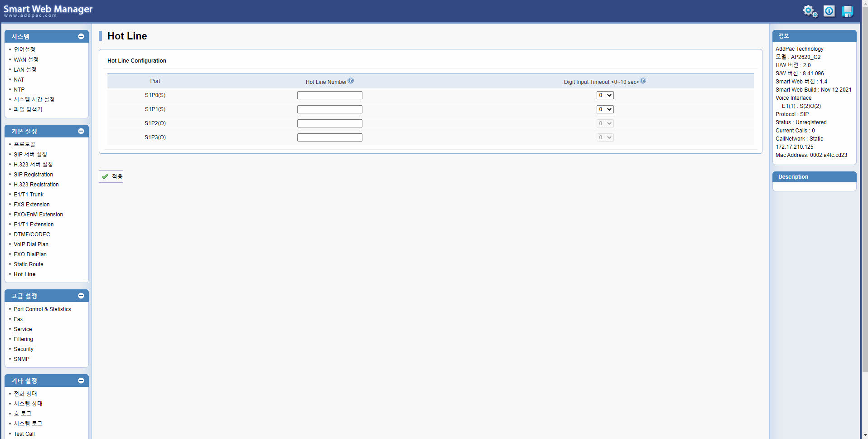Viewport: 868px width, 439px height.
Task: Click the gears settings icon in header
Action: click(x=810, y=11)
